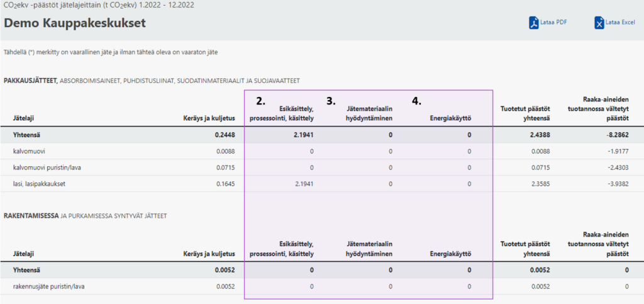Click the annotation number 4 label
644x304 pixels.
pyautogui.click(x=416, y=100)
